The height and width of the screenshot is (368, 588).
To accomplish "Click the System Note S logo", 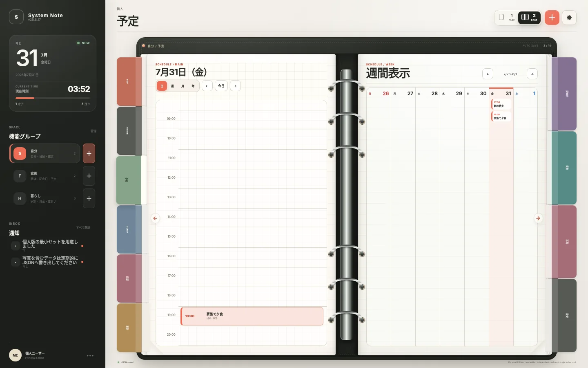I will pyautogui.click(x=16, y=17).
